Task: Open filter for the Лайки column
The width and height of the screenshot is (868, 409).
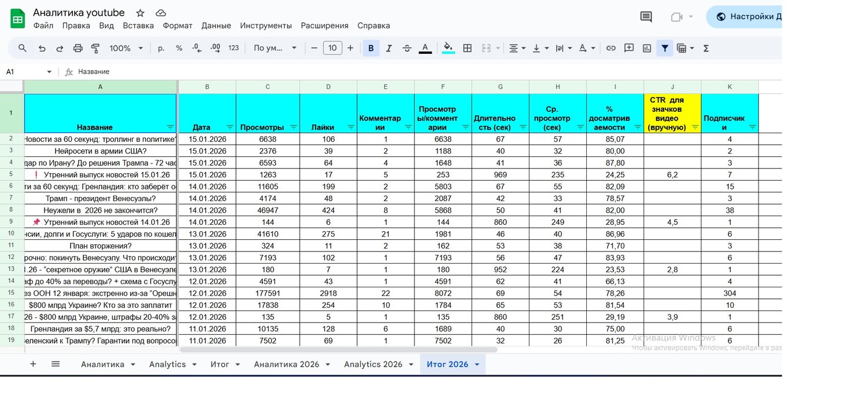Action: [351, 127]
